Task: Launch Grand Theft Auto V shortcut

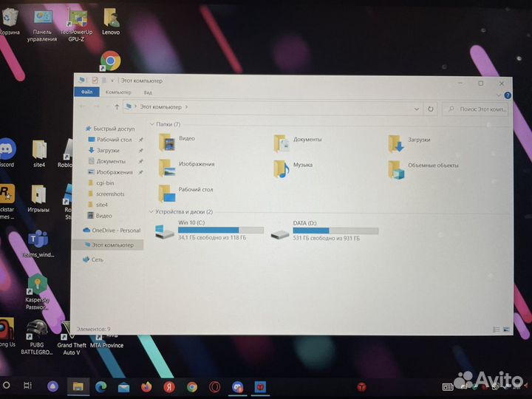Action: coord(72,338)
